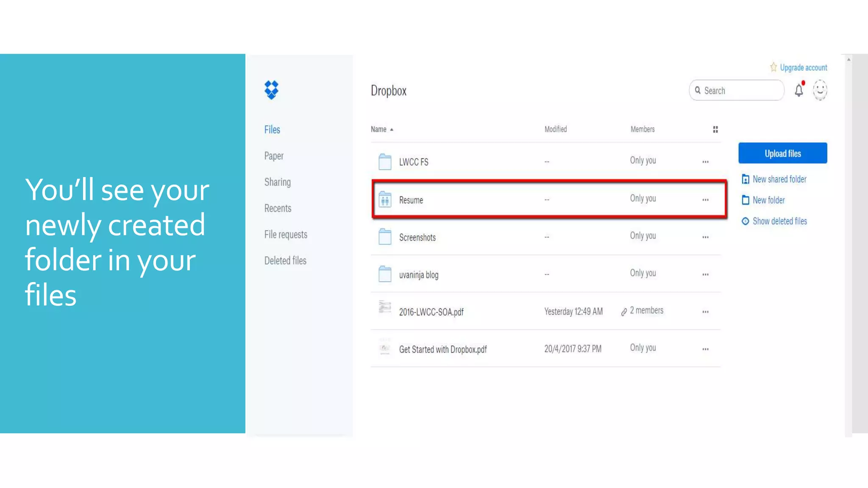Click the 2016-LWCC-SOA.pdf file thumbnail
Screen dimensions: 868x488
point(385,308)
